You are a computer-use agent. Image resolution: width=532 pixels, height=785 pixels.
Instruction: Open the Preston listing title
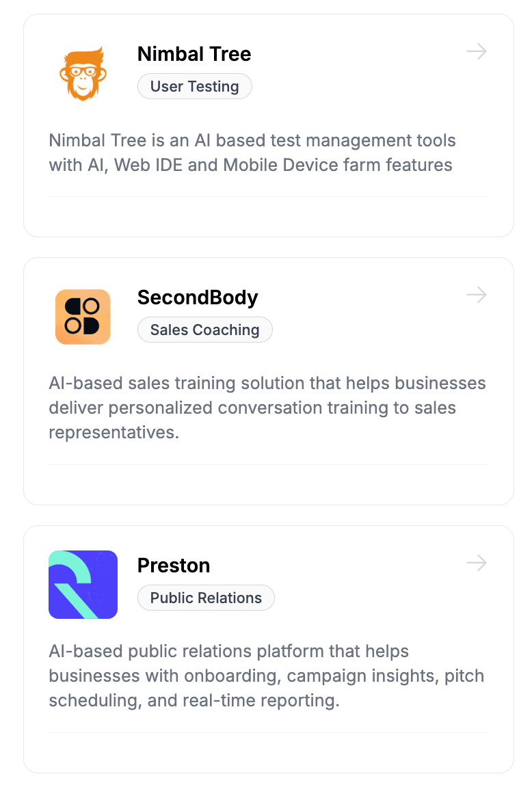pos(173,566)
